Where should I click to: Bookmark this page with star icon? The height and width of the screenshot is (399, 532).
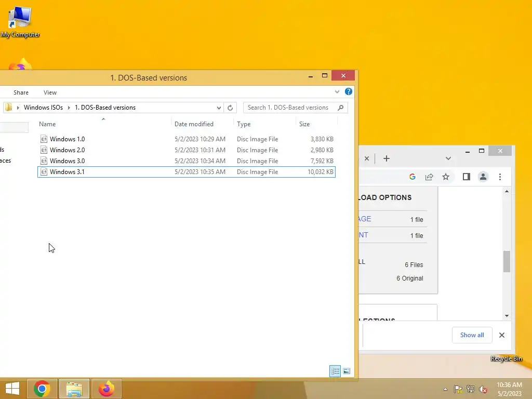[445, 177]
